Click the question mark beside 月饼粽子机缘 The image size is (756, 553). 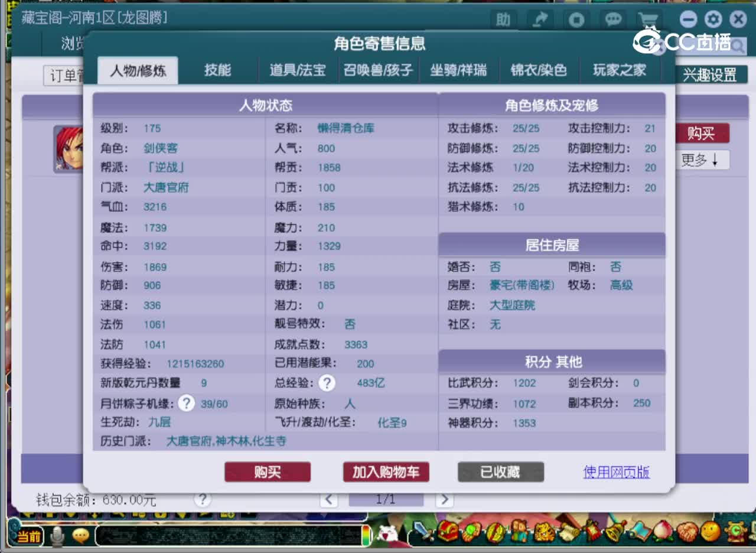[x=186, y=403]
